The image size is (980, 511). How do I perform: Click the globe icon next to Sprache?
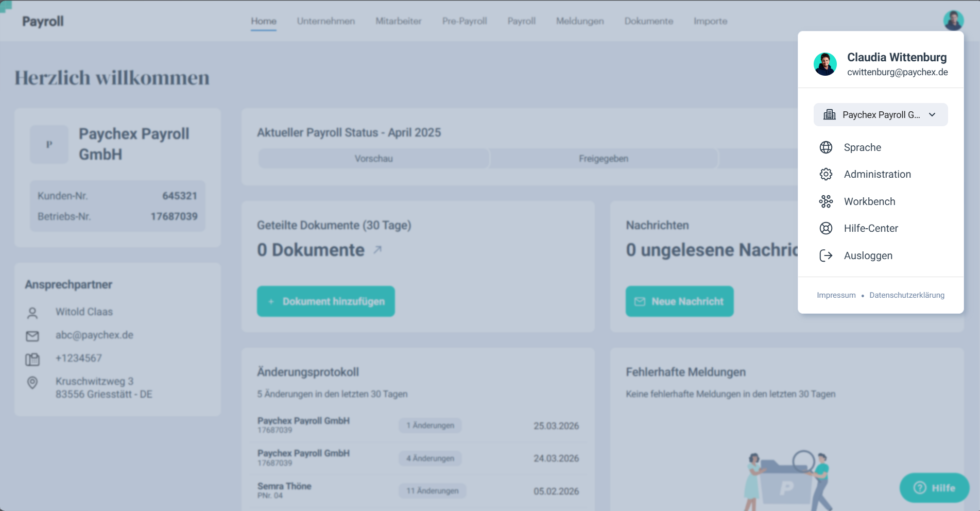point(826,147)
